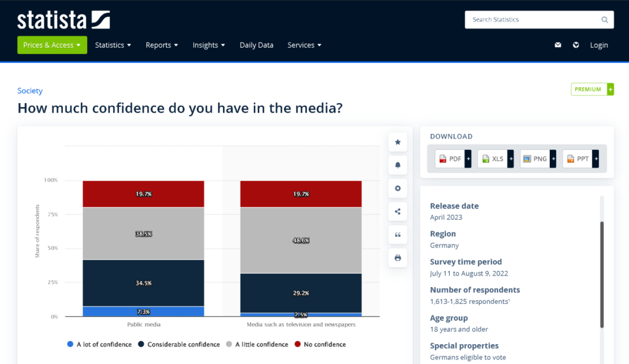Image resolution: width=629 pixels, height=364 pixels.
Task: Expand the Statistics menu
Action: tap(113, 45)
